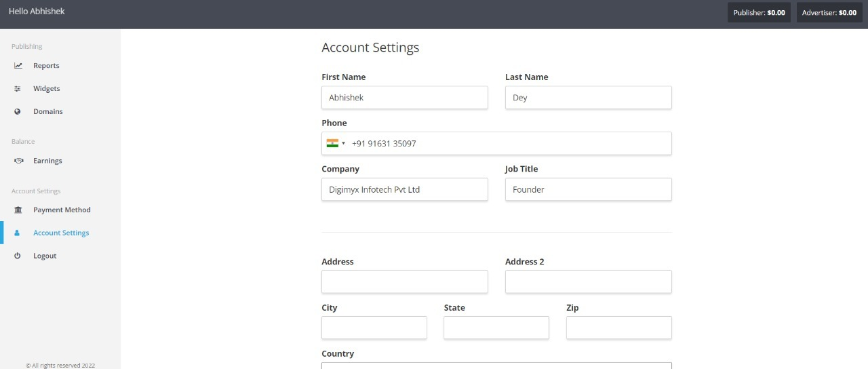Open the phone country code dropdown arrow
This screenshot has width=868, height=369.
344,144
